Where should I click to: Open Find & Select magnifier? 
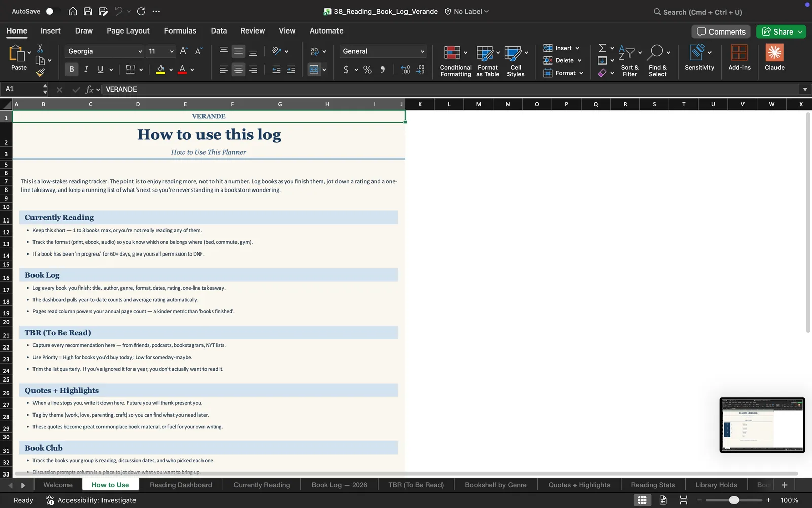pos(658,61)
